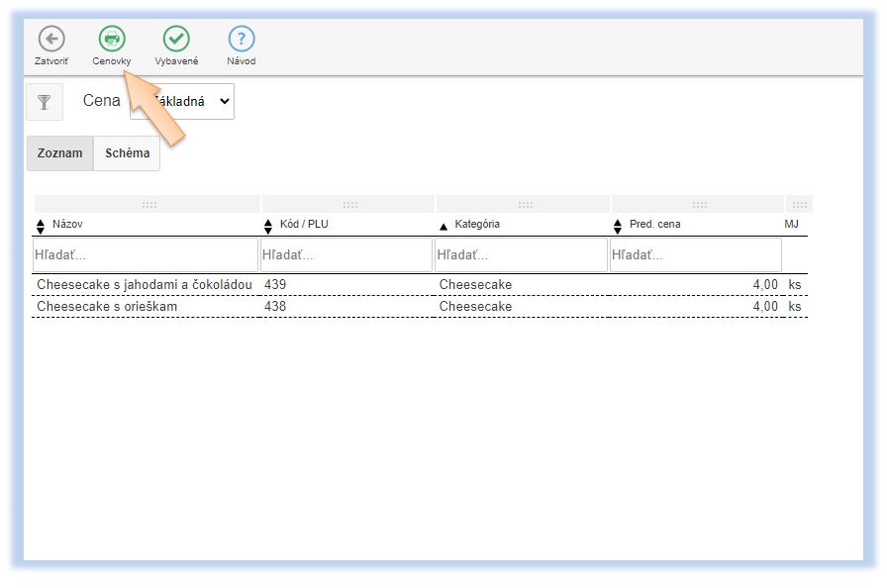The height and width of the screenshot is (588, 887).
Task: Click the Vybavené checkmark icon
Action: [176, 40]
